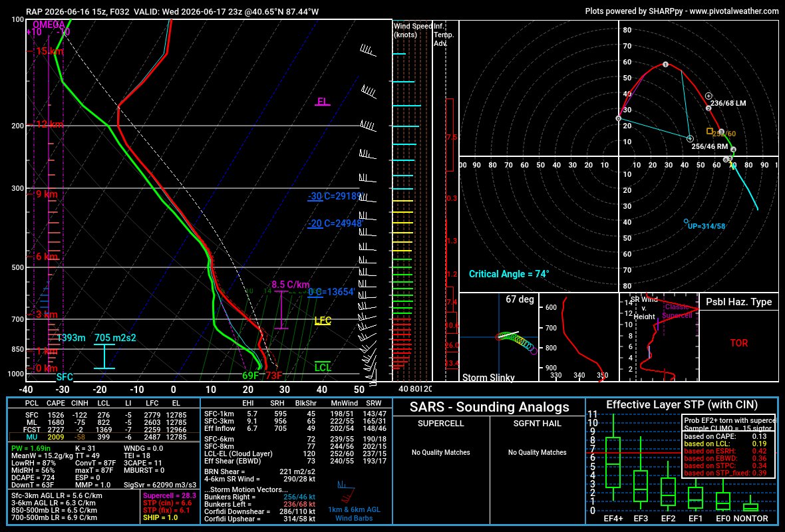Click the Inf. Temp. Adv. panel header
The image size is (785, 532).
(x=444, y=35)
